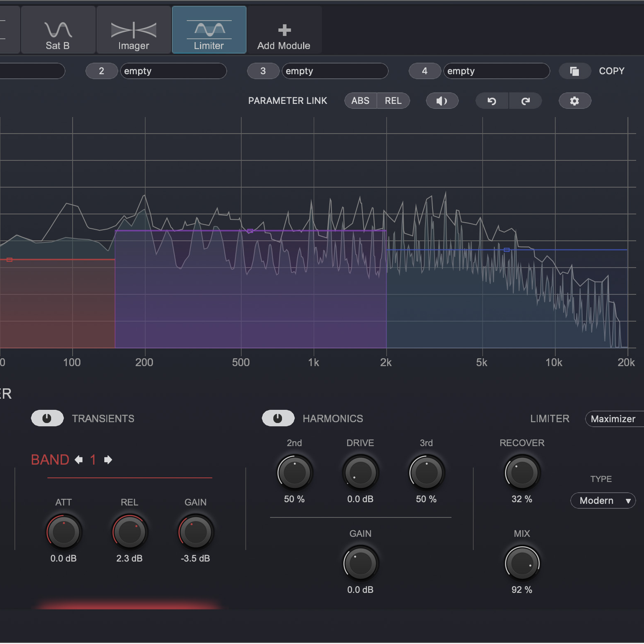Set parameter link to ABS
The width and height of the screenshot is (644, 644).
[360, 101]
